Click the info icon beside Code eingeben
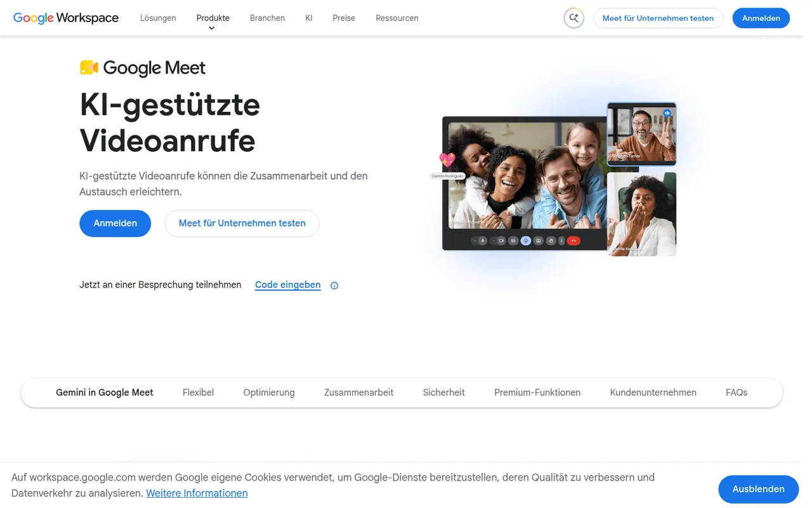Viewport: 812px width, 508px height. [334, 286]
